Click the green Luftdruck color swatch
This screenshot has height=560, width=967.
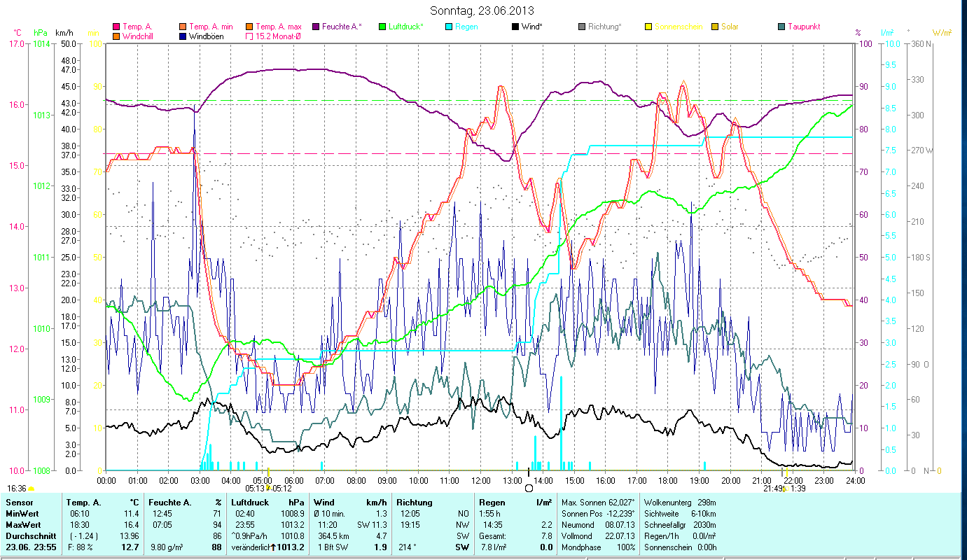[x=382, y=27]
